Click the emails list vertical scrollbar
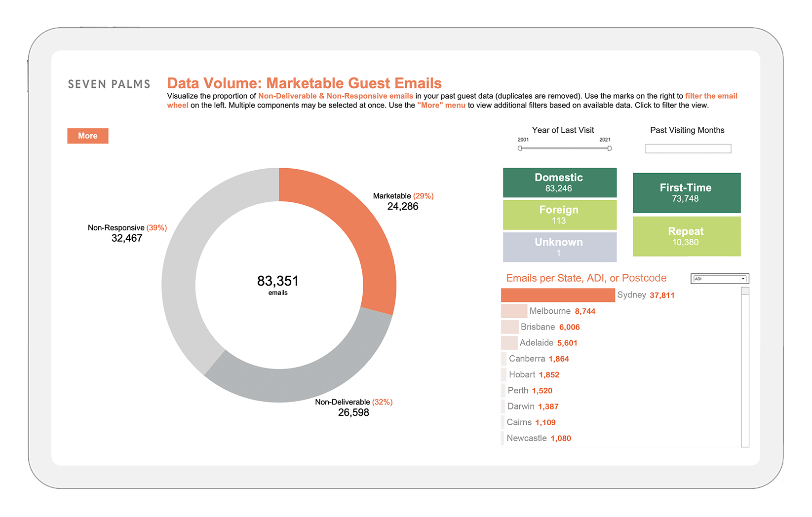This screenshot has height=517, width=812. (x=745, y=367)
